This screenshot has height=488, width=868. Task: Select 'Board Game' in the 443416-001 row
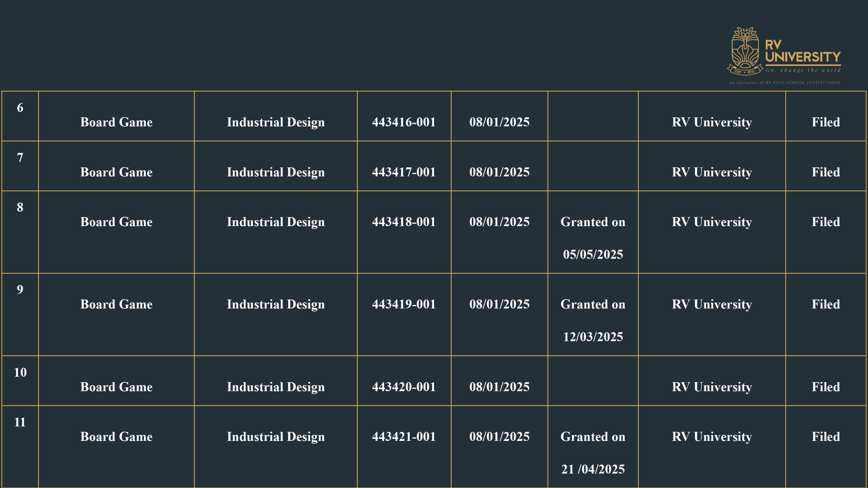coord(116,122)
